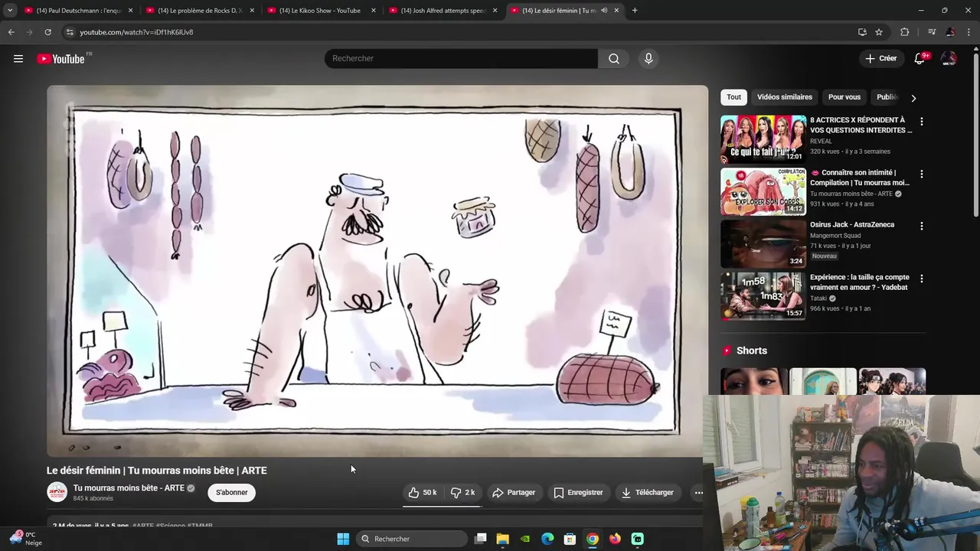Open the browser media control icon
This screenshot has width=980, height=551.
coord(932,32)
